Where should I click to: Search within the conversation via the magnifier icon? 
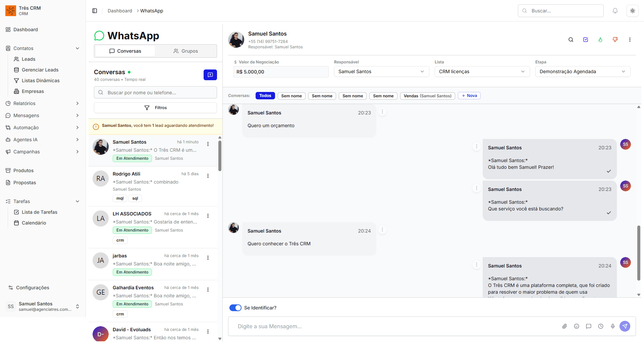click(571, 40)
